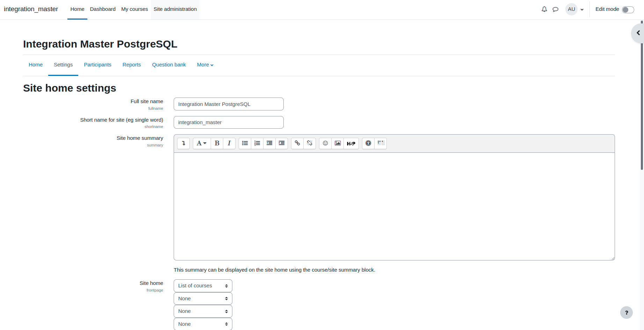Click the help question mark button
The image size is (644, 330).
[627, 313]
